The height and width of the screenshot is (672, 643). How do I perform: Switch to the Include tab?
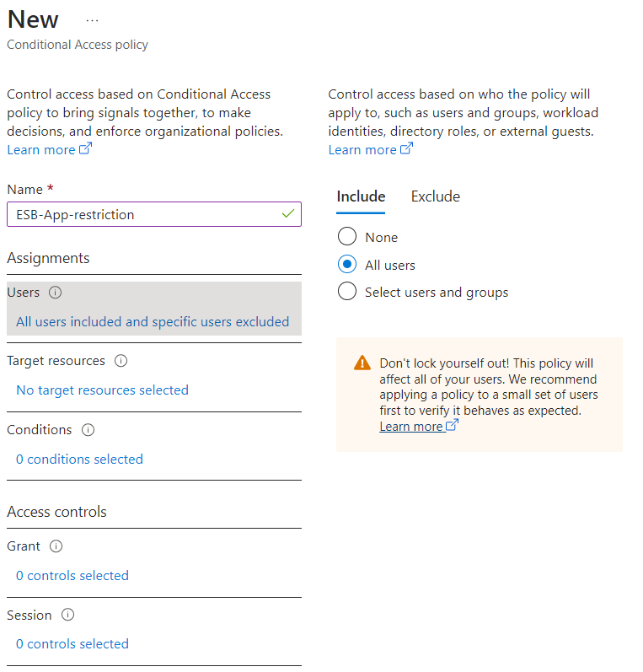[x=361, y=196]
